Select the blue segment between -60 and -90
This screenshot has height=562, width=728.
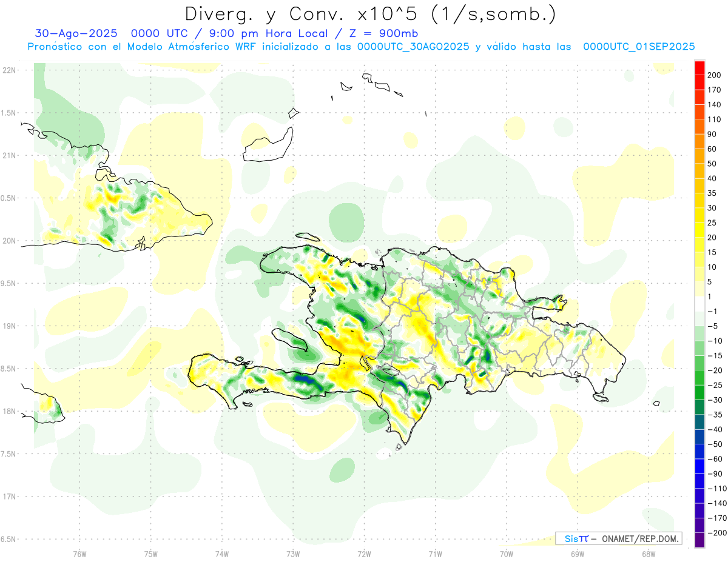pos(699,467)
